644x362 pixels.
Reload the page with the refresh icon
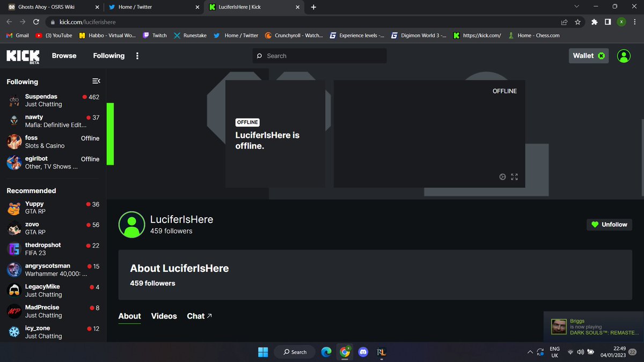36,22
